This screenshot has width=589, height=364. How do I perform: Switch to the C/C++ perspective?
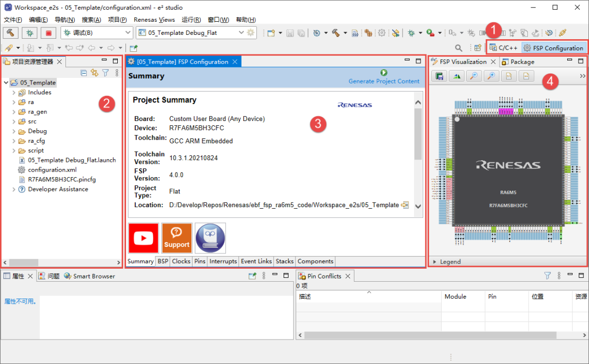[504, 47]
